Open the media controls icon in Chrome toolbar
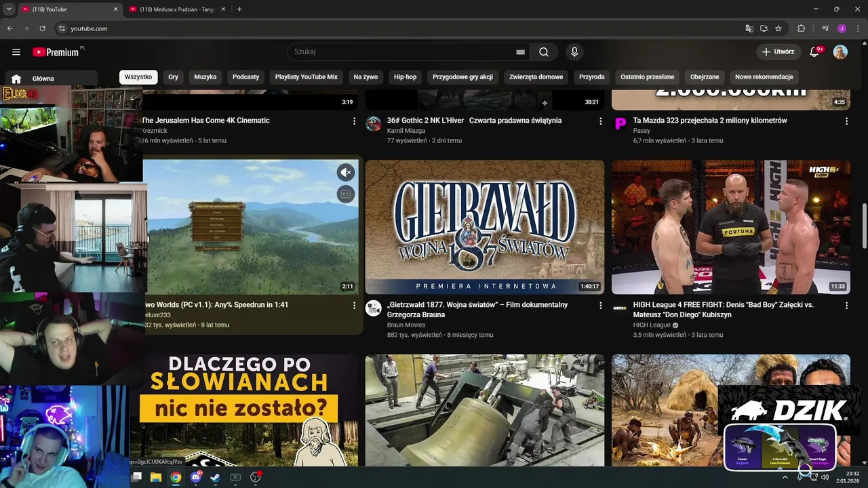Image resolution: width=868 pixels, height=488 pixels. [x=825, y=28]
